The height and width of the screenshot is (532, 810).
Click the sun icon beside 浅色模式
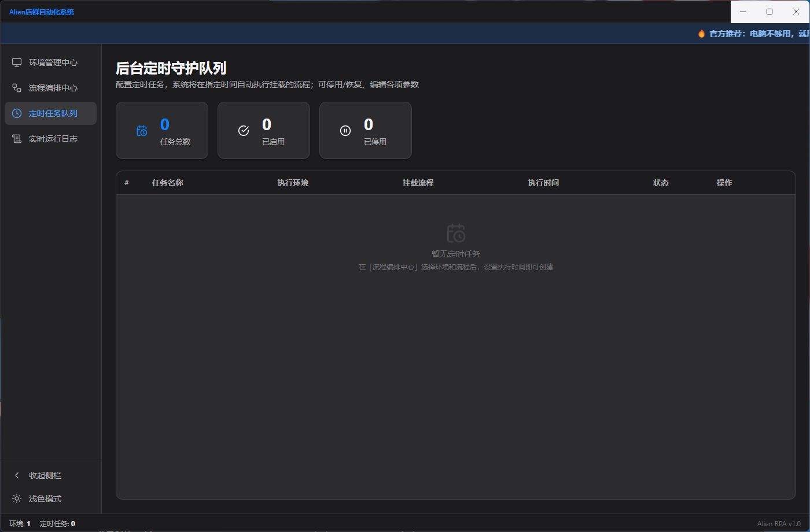tap(17, 498)
